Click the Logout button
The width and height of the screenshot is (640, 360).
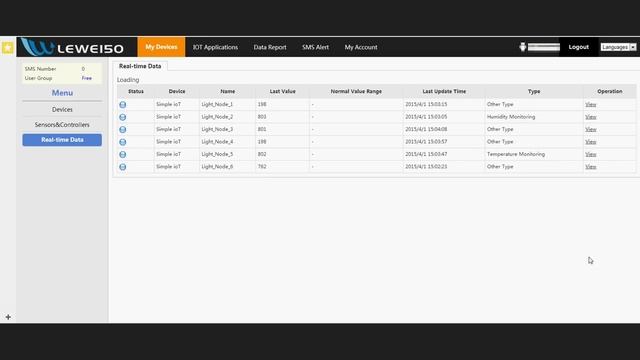point(578,47)
